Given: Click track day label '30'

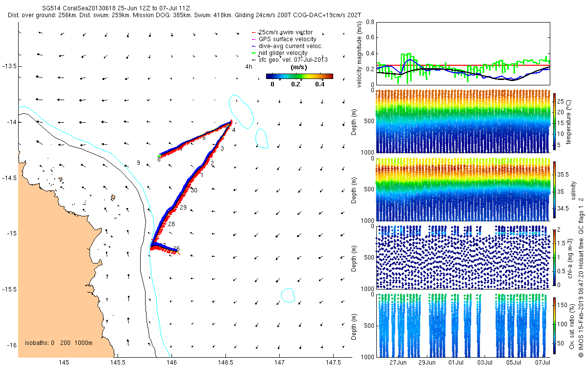Looking at the screenshot, I should 194,190.
